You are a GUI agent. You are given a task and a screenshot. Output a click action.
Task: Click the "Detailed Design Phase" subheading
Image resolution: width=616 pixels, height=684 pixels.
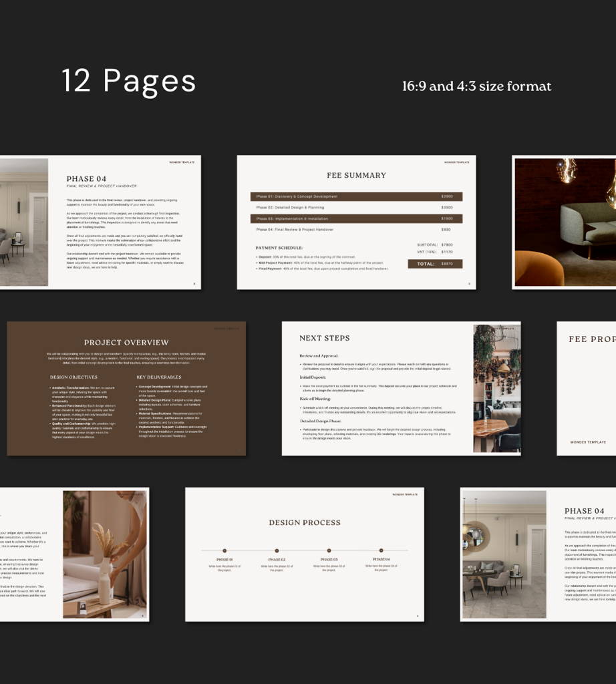point(320,421)
